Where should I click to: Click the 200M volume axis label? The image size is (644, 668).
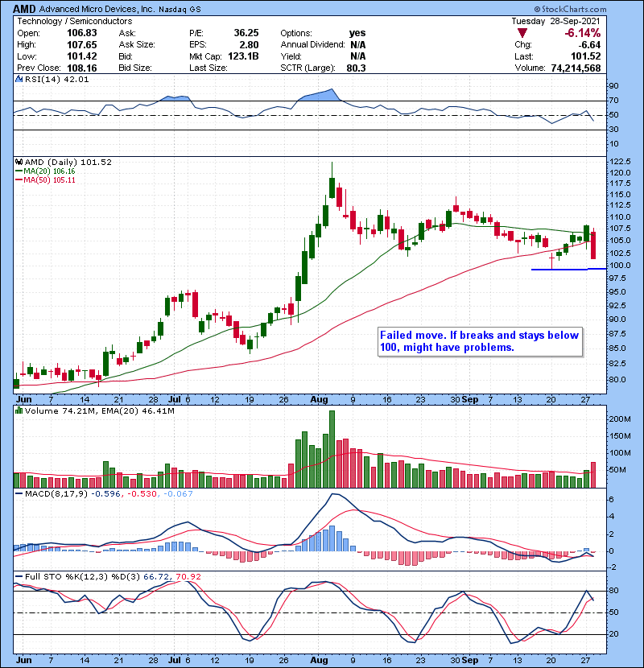620,419
